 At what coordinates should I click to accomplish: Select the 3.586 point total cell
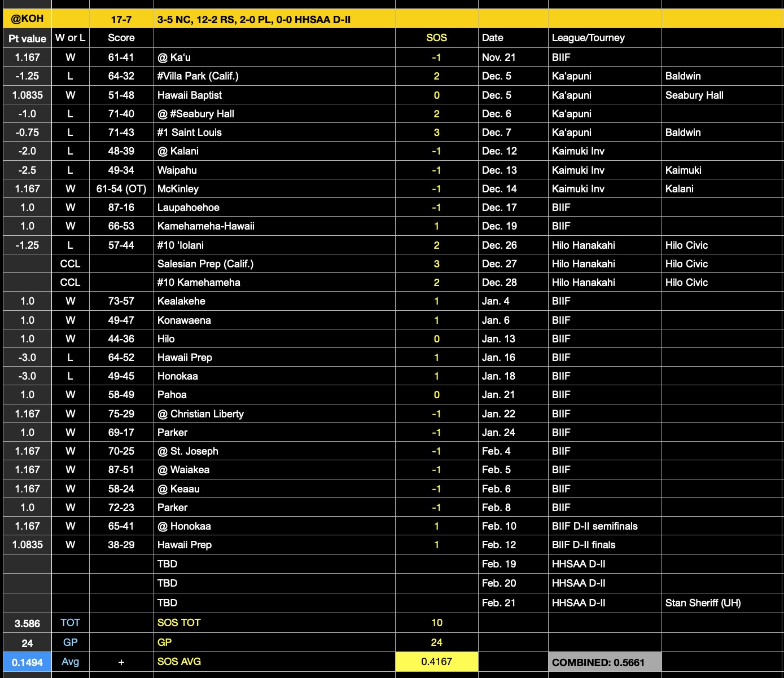coord(27,623)
